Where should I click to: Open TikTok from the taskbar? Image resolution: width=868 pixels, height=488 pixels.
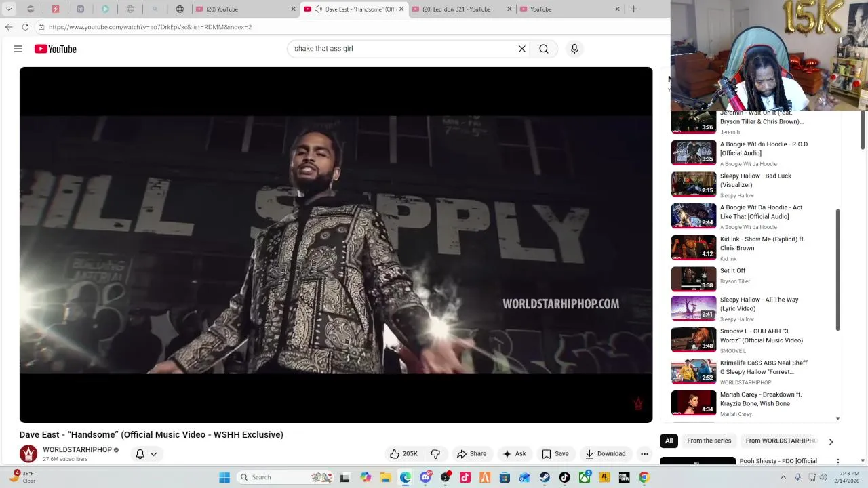click(x=564, y=477)
